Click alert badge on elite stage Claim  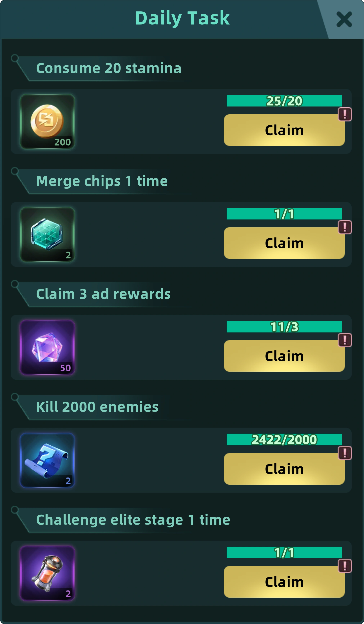(345, 566)
